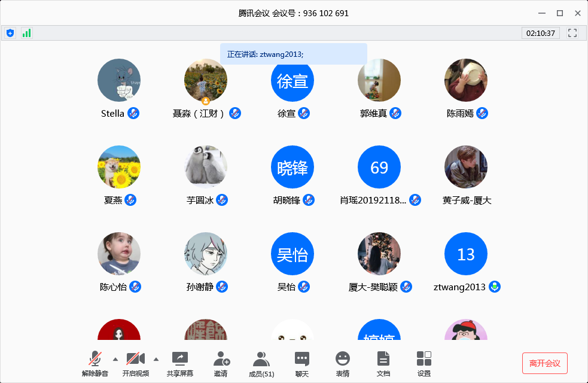This screenshot has height=383, width=588.
Task: Click ztwang2013's green microphone indicator
Action: click(x=494, y=287)
